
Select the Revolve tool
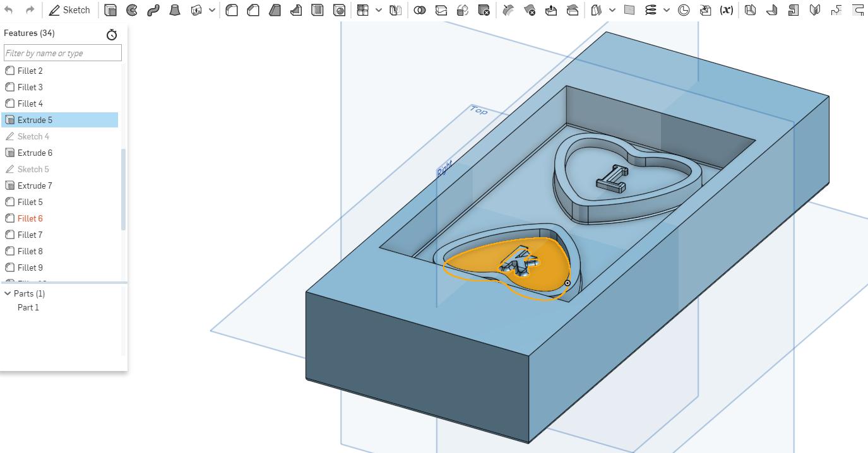[x=132, y=10]
